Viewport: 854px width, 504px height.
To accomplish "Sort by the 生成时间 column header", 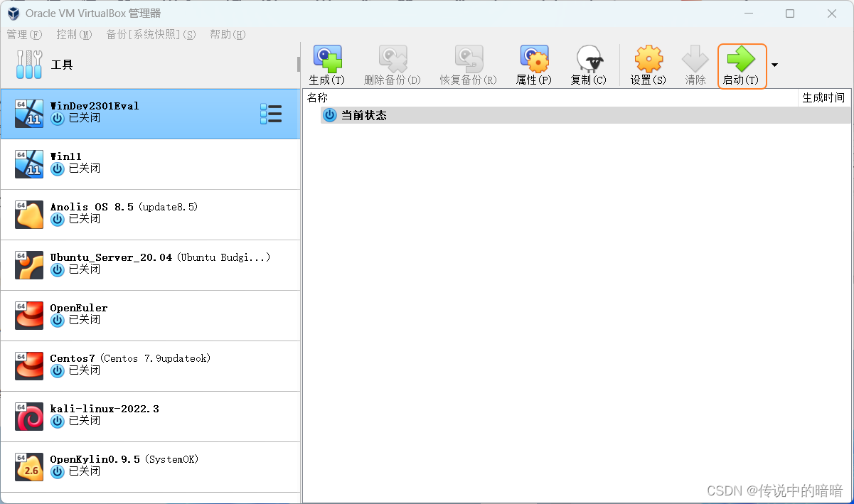I will [x=824, y=97].
